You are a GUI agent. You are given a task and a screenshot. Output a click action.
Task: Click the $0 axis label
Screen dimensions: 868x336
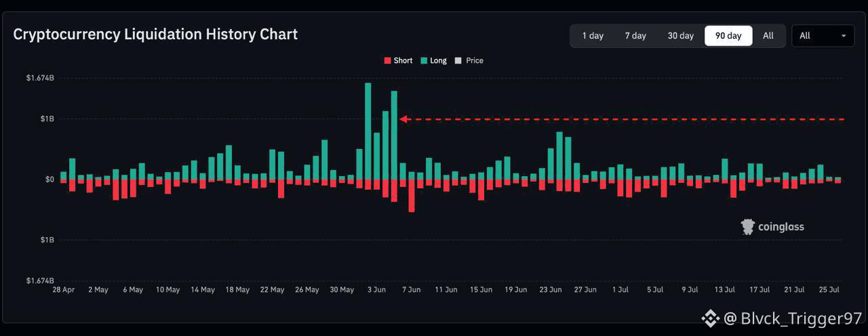pos(50,180)
